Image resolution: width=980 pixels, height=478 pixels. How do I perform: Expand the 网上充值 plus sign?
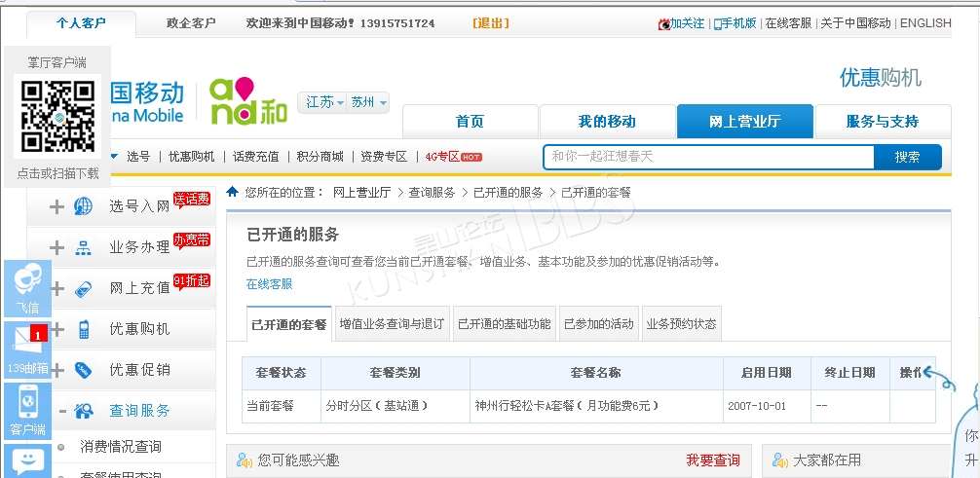point(57,288)
